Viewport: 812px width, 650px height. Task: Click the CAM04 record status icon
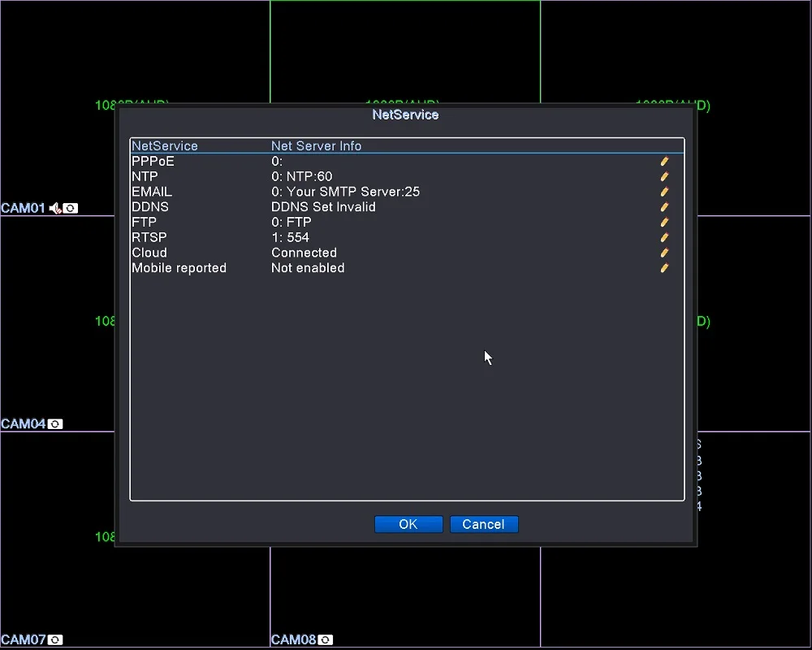[x=55, y=424]
